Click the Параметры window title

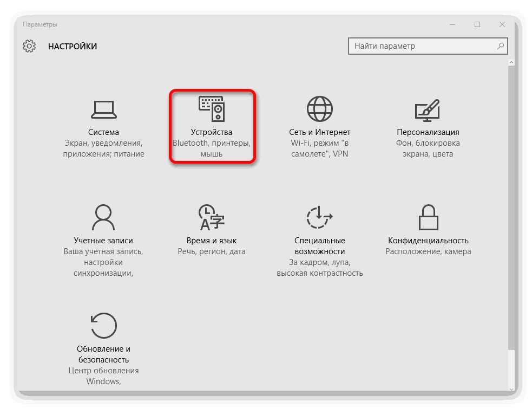coord(40,24)
